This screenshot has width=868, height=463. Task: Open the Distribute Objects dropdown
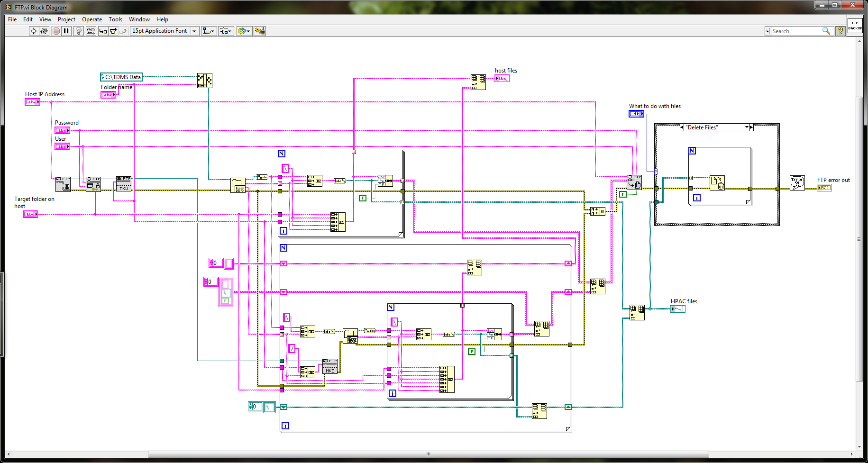226,31
